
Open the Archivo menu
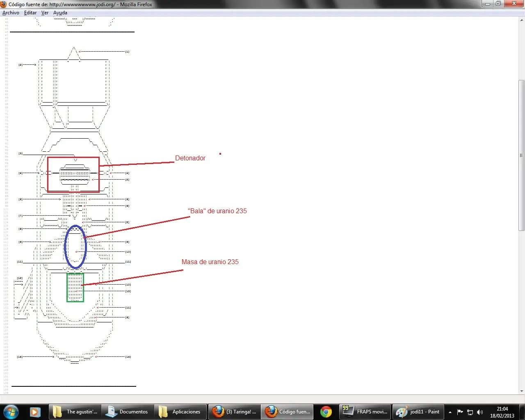pos(11,13)
